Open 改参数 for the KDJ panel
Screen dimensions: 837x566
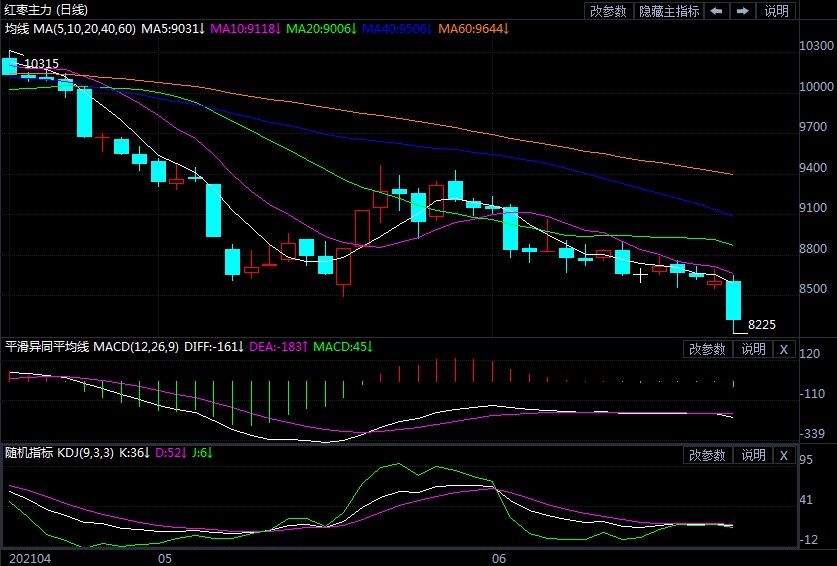[x=707, y=455]
